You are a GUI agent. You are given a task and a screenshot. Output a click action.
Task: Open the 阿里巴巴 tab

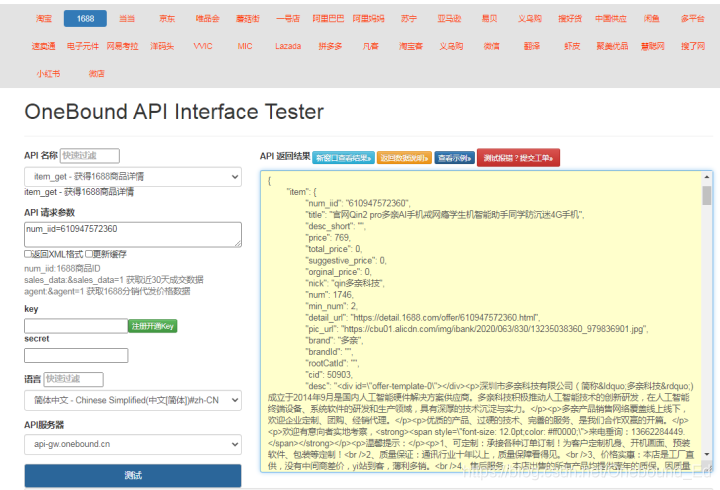(x=328, y=18)
